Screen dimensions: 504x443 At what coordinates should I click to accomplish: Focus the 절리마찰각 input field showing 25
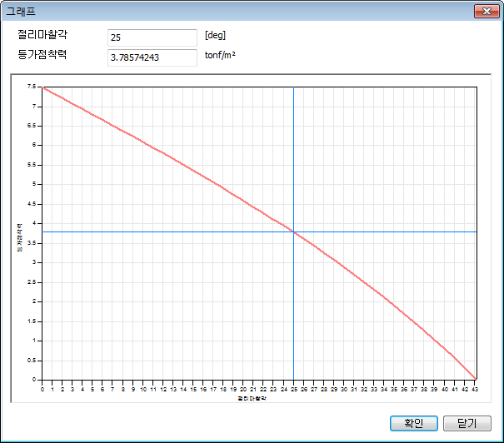pyautogui.click(x=152, y=38)
